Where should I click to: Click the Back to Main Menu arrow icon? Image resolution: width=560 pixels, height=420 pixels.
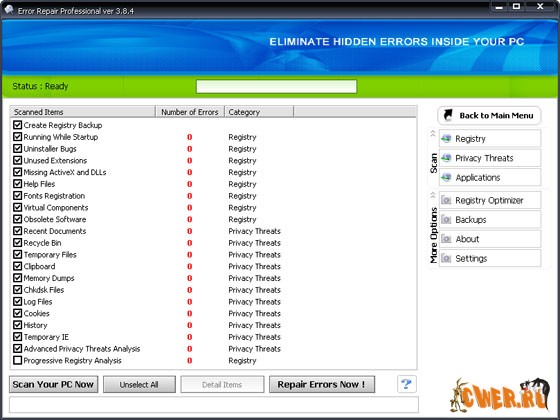tap(448, 115)
